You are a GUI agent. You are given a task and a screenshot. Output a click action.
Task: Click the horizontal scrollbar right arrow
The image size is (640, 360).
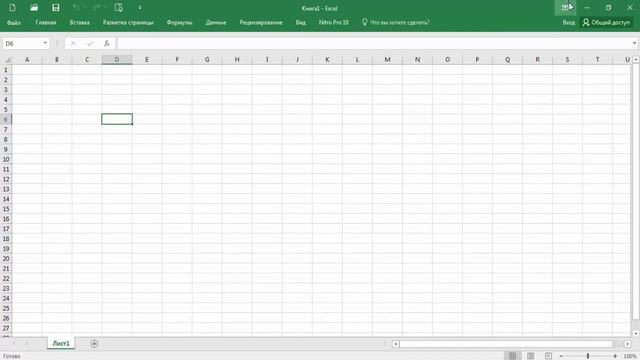pos(627,344)
